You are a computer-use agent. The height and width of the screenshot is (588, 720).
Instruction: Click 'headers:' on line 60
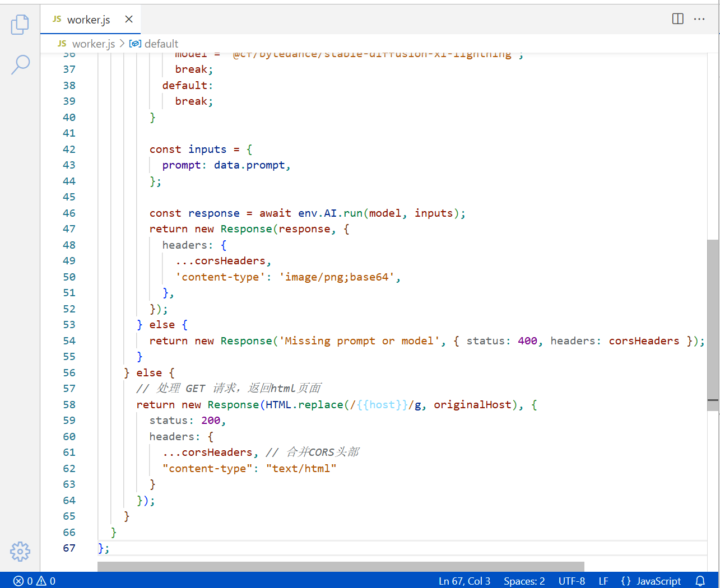pos(175,437)
